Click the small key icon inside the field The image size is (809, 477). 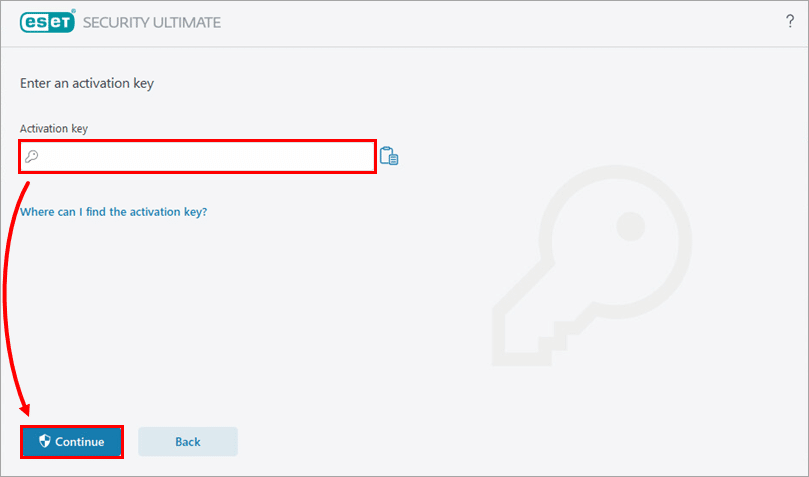[32, 156]
